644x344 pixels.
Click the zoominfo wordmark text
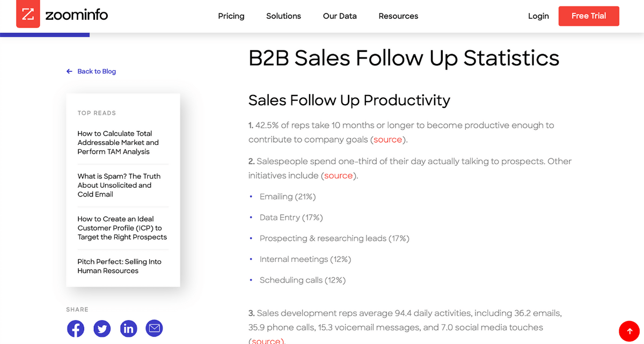(76, 15)
